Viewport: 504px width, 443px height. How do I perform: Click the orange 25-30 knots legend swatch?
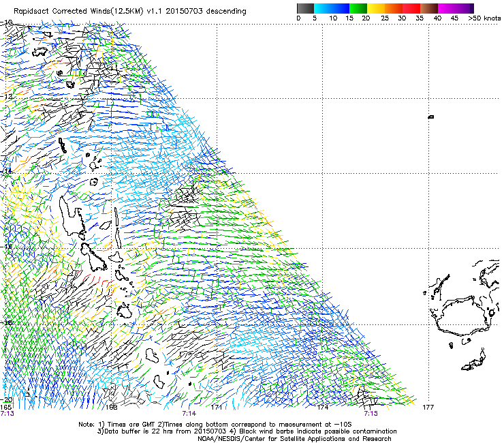click(x=394, y=8)
